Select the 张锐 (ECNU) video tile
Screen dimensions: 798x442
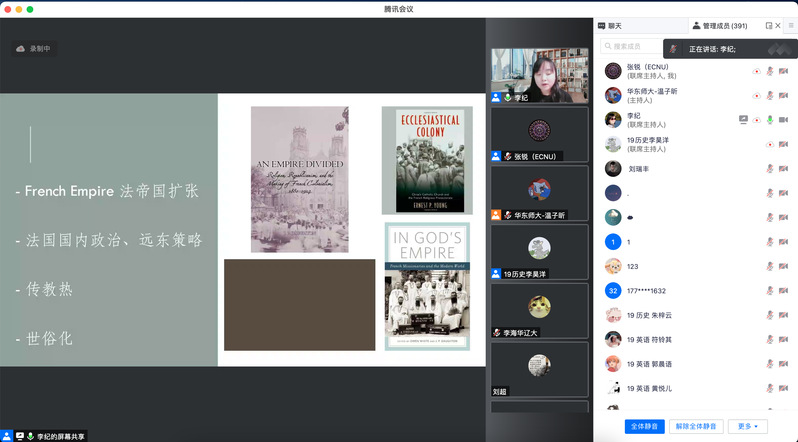pos(539,133)
